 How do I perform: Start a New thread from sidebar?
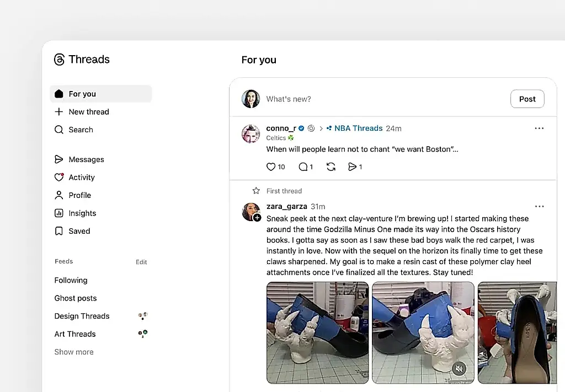click(82, 112)
